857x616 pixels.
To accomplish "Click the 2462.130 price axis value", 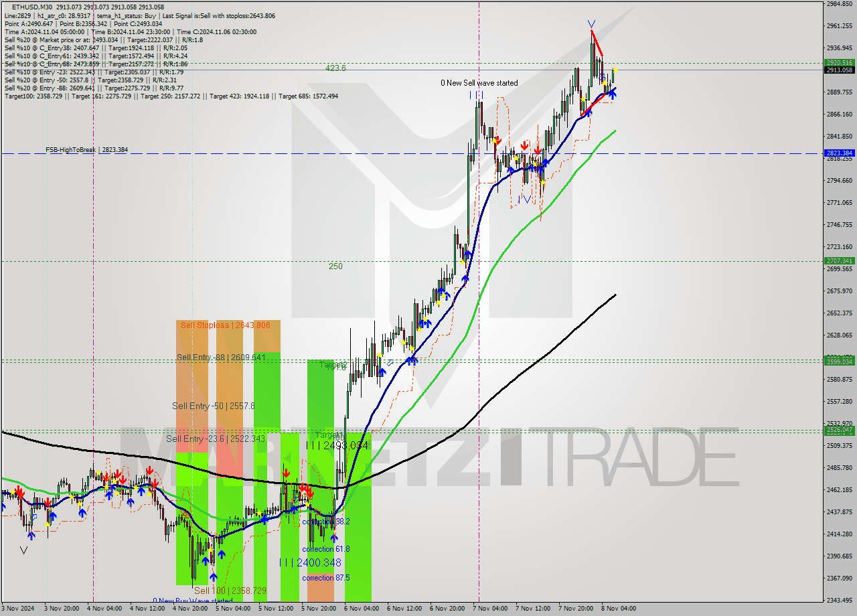I will click(839, 489).
